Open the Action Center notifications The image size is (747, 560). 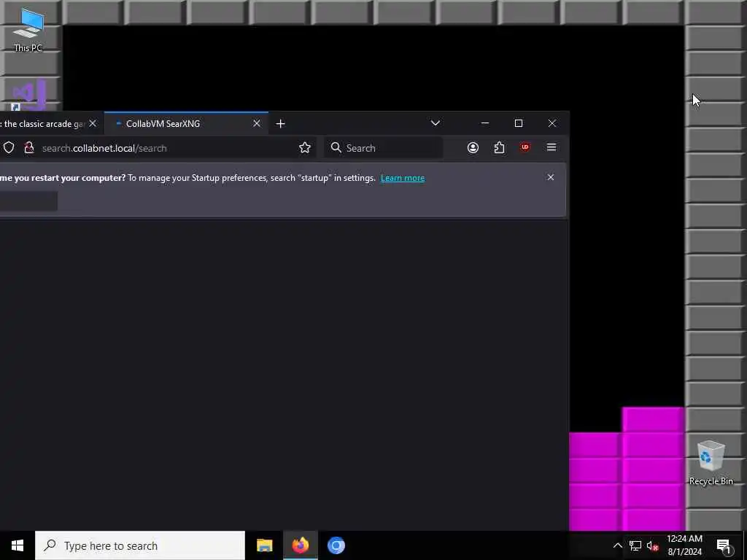(x=724, y=545)
